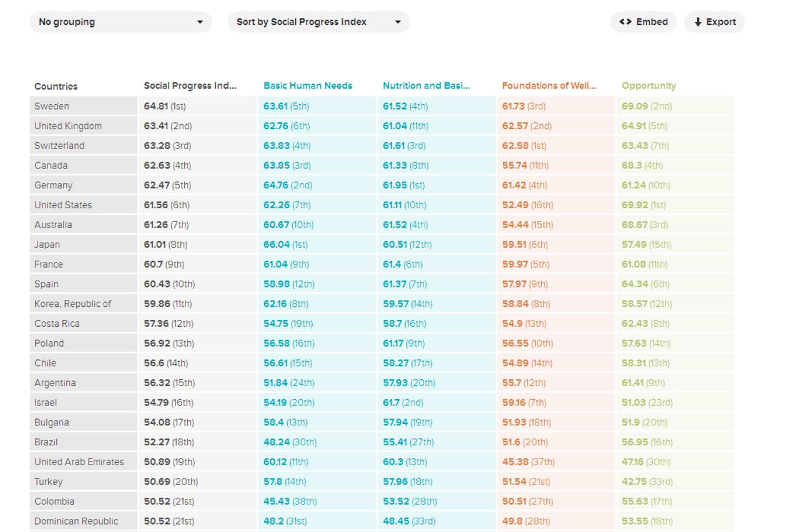Click the Foundations of Wellbeing column header

click(549, 86)
